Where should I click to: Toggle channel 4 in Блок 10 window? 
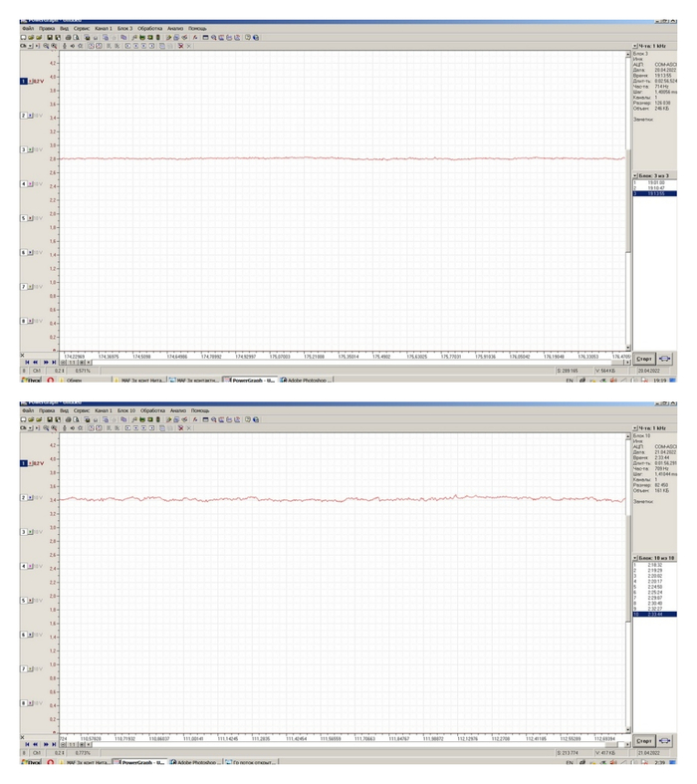click(24, 567)
